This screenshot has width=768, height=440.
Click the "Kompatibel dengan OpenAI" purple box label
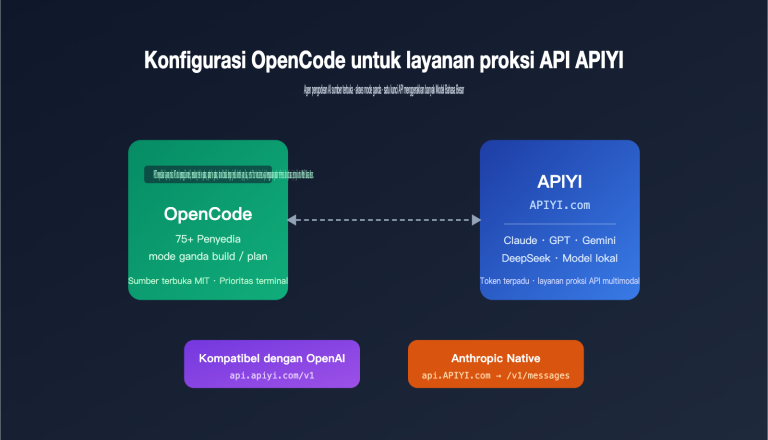pos(272,358)
